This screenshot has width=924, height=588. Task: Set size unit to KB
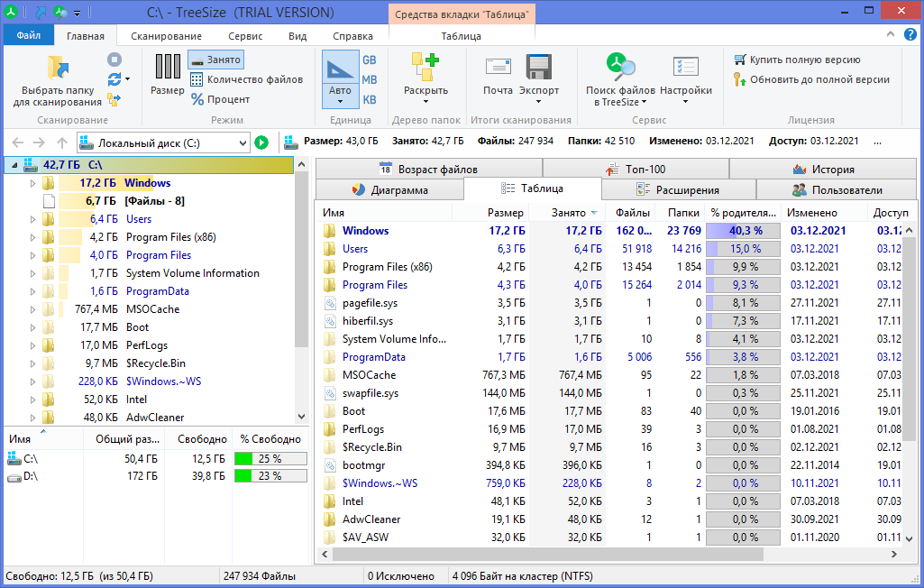(370, 100)
